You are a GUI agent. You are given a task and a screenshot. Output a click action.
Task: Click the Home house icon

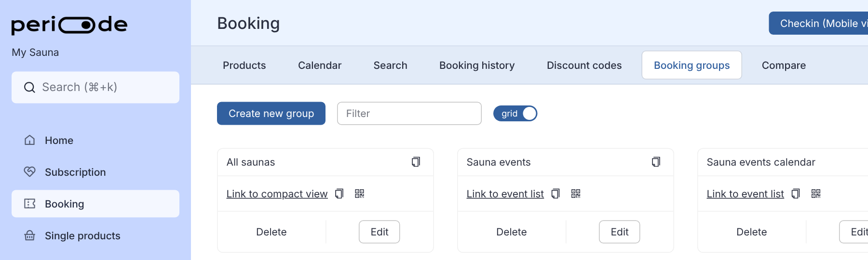coord(30,140)
